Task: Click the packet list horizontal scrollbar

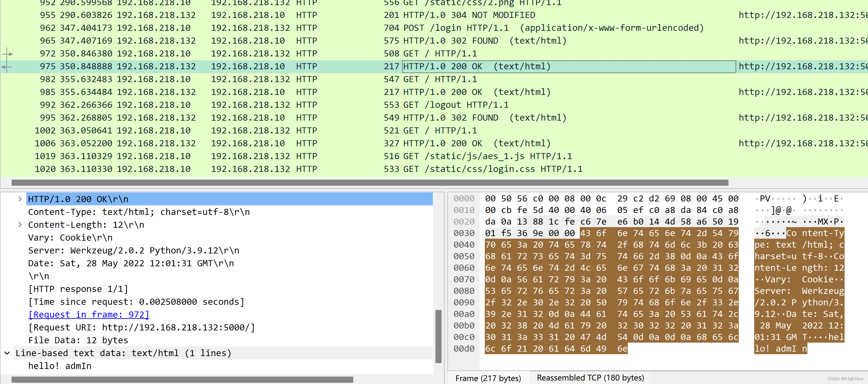Action: (x=370, y=183)
